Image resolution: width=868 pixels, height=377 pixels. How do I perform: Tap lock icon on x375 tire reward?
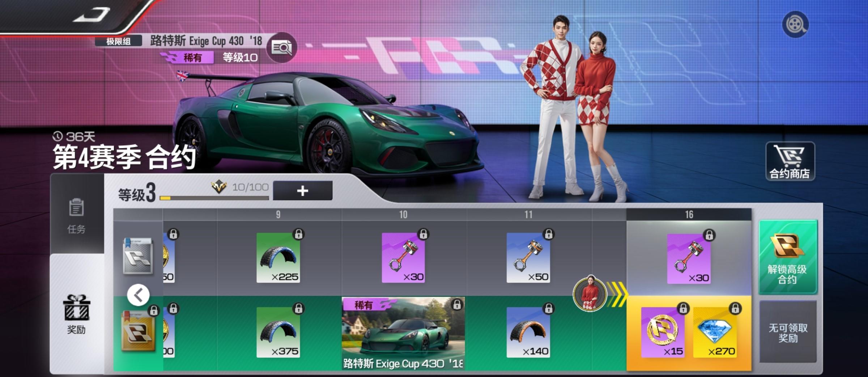(x=298, y=309)
